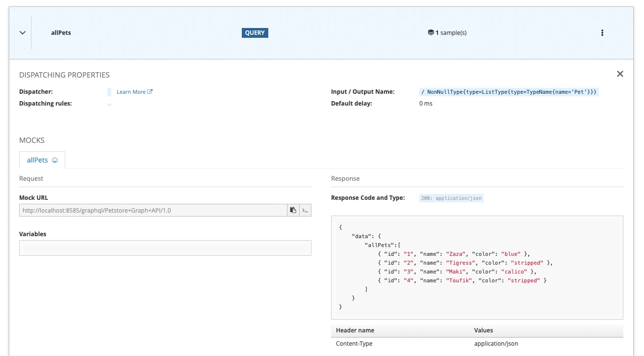Screen dimensions: 644x356
Task: Click the 200: application/json response code label
Action: click(x=451, y=198)
